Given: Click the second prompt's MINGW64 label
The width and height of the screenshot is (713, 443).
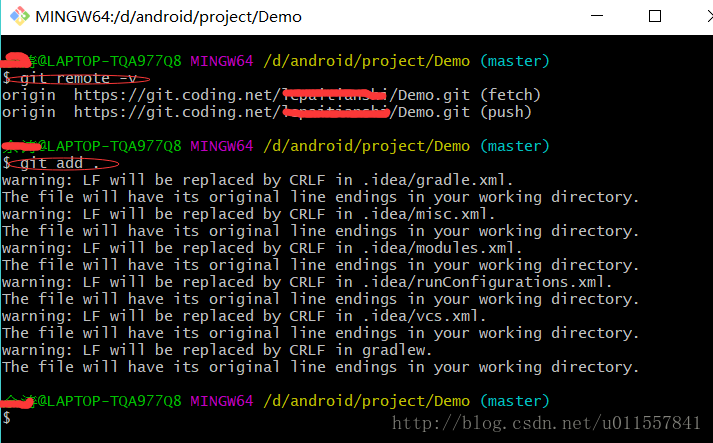Looking at the screenshot, I should tap(221, 146).
